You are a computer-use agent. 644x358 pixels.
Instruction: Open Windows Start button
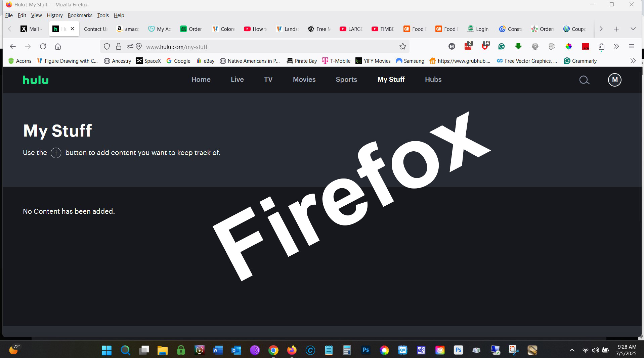[x=106, y=350]
